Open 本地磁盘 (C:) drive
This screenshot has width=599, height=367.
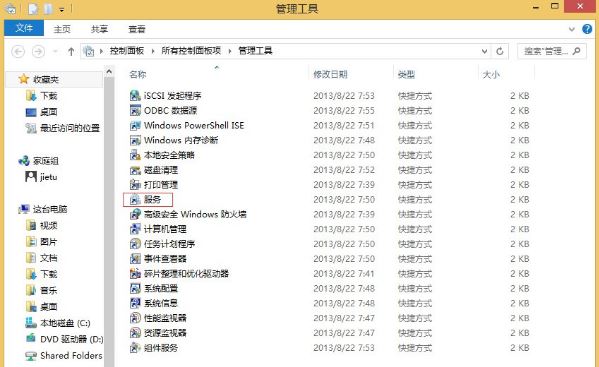[x=65, y=323]
